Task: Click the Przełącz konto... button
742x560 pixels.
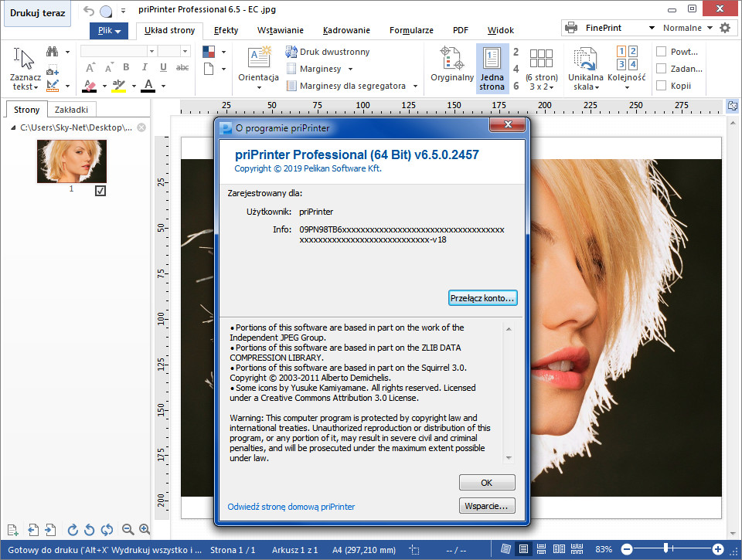Action: (482, 298)
